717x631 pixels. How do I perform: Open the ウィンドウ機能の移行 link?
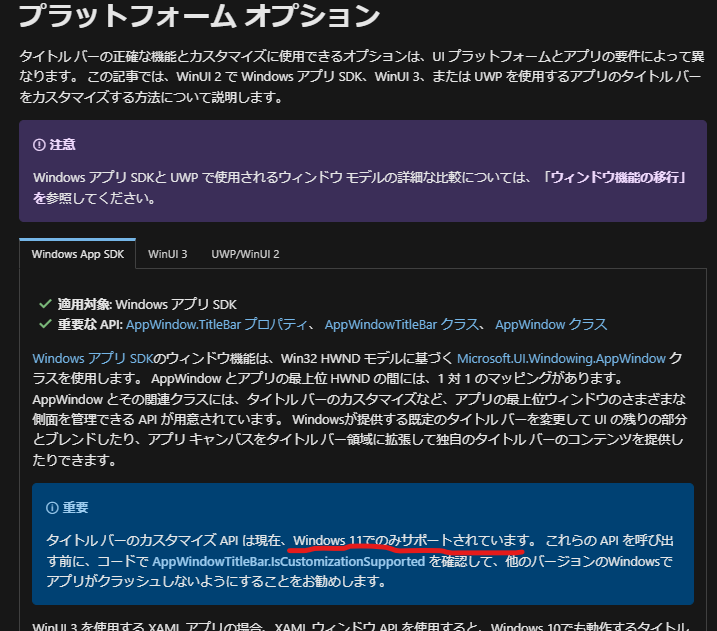615,177
